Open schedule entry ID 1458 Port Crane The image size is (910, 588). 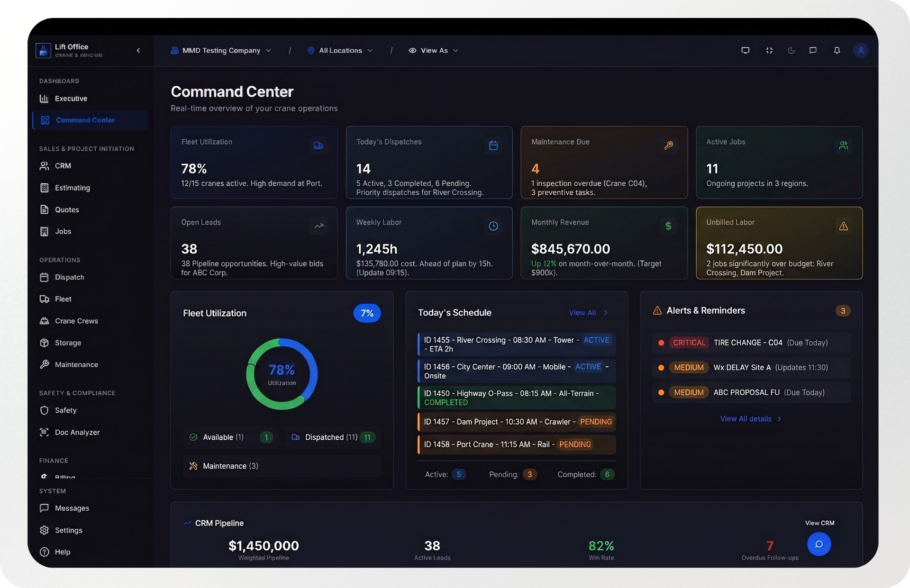coord(517,444)
